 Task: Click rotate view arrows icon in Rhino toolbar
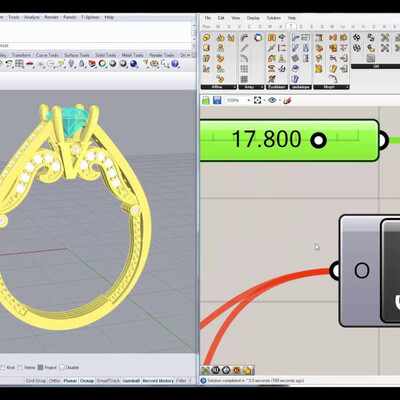(9, 63)
